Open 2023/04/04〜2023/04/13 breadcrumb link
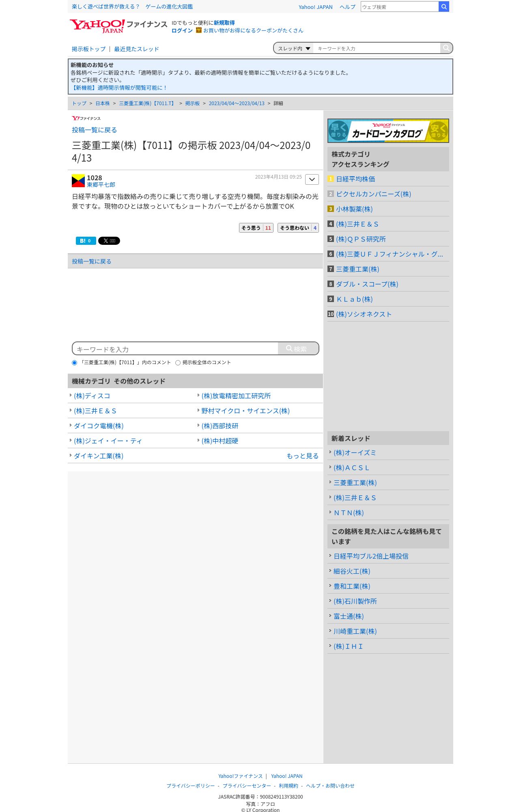 coord(237,104)
